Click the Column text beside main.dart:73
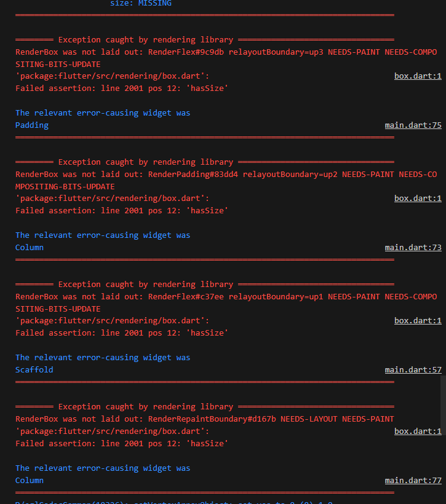446x504 pixels. click(x=30, y=248)
